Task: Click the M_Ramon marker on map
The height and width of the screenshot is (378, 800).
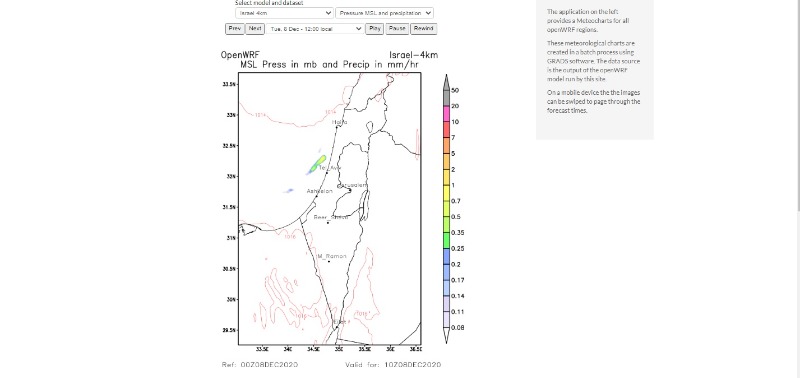Action: coord(329,262)
